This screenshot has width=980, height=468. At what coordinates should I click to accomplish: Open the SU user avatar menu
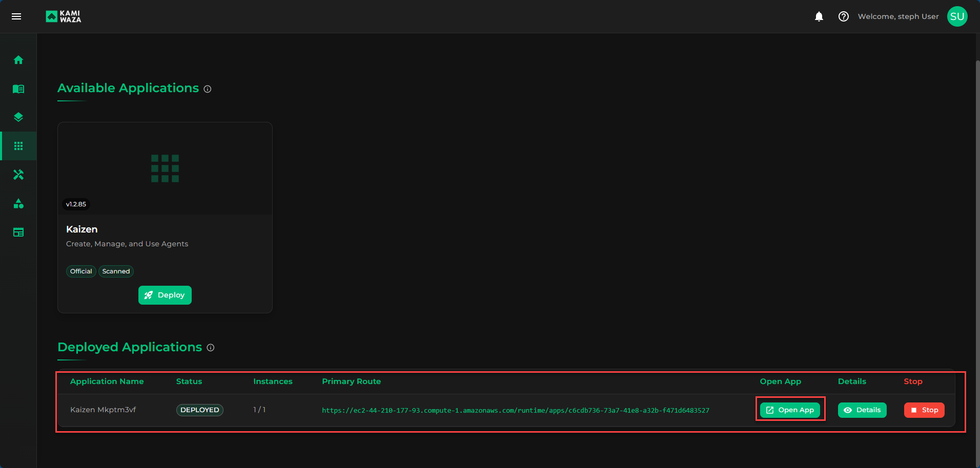coord(957,16)
